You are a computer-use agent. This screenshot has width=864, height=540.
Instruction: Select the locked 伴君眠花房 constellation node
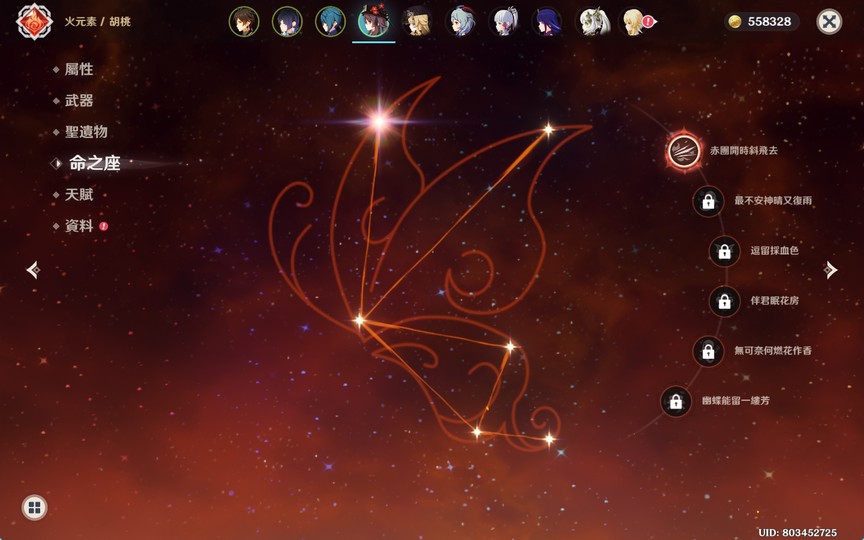(x=724, y=301)
